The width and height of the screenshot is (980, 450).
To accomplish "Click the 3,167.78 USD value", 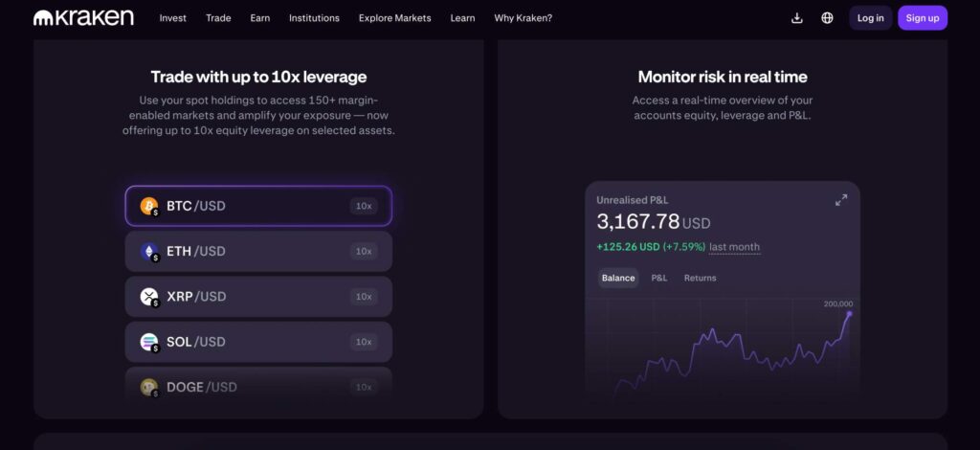I will tap(653, 222).
